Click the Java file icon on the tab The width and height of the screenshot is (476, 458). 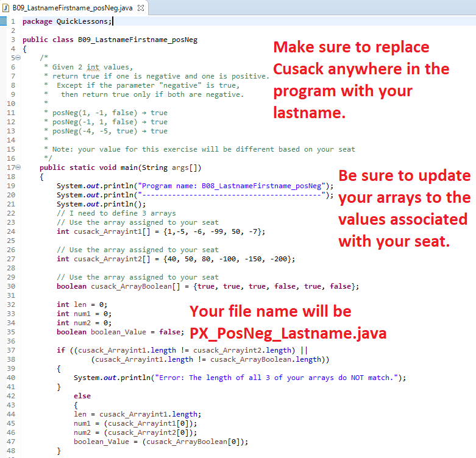tap(6, 9)
